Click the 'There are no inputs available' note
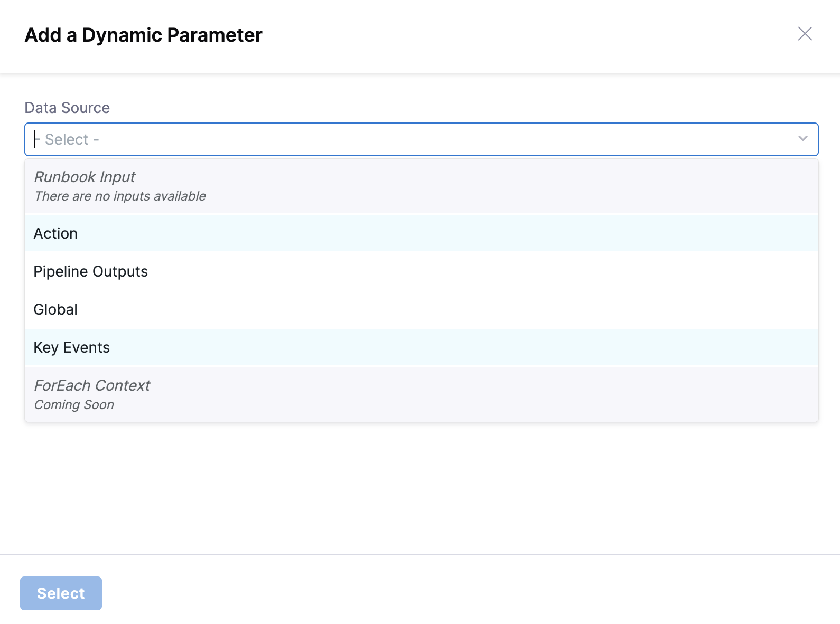The image size is (840, 624). tap(120, 196)
